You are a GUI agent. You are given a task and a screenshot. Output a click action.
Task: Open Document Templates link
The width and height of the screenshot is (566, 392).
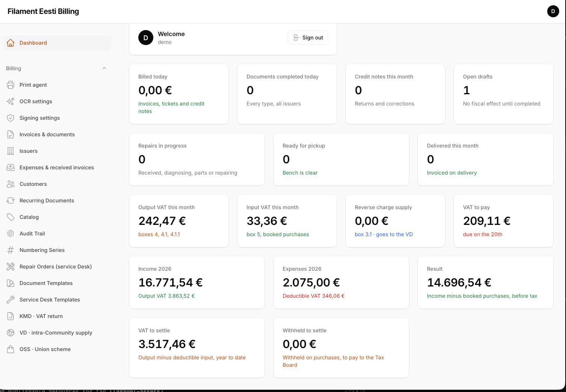(x=57, y=283)
